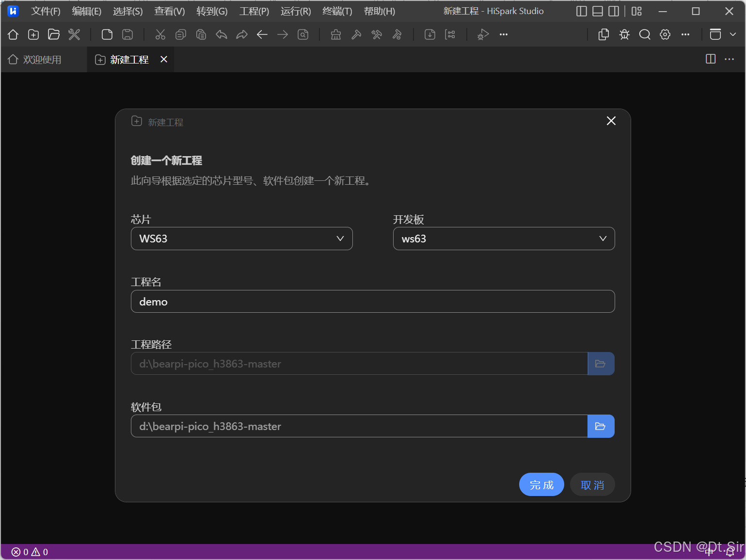Click the download/burn icon in toolbar
This screenshot has height=560, width=746.
click(430, 34)
